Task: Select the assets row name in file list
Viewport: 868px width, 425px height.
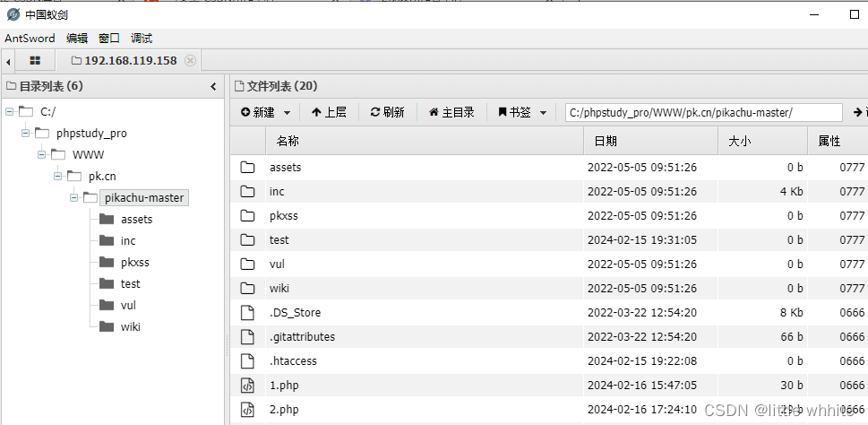Action: coord(285,168)
